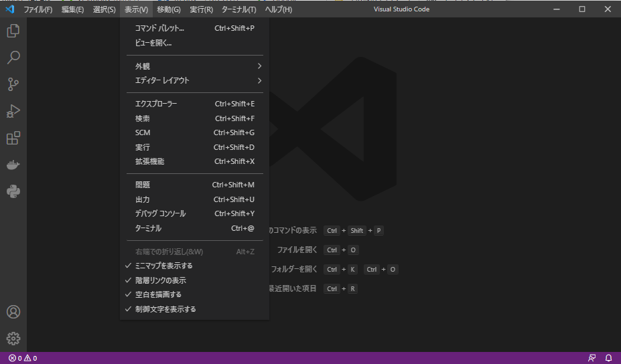Image resolution: width=621 pixels, height=364 pixels.
Task: Open the 選択(S) menu
Action: pos(104,9)
